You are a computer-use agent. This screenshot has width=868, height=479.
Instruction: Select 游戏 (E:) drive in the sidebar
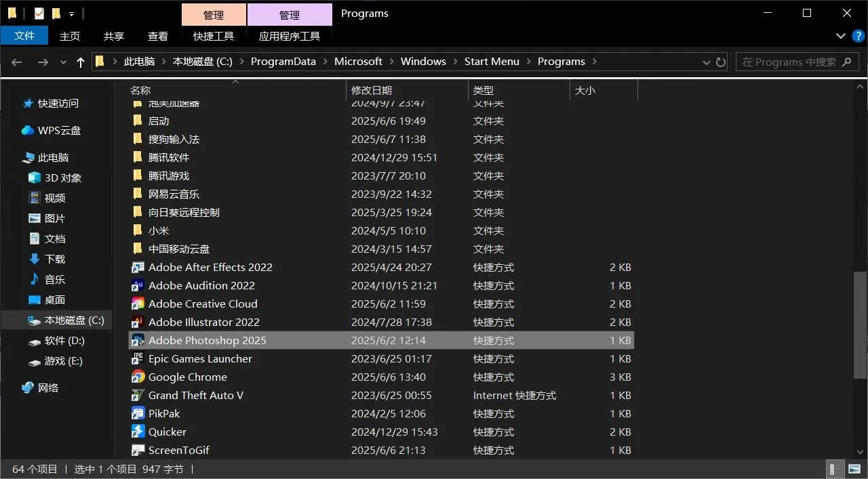pos(56,361)
